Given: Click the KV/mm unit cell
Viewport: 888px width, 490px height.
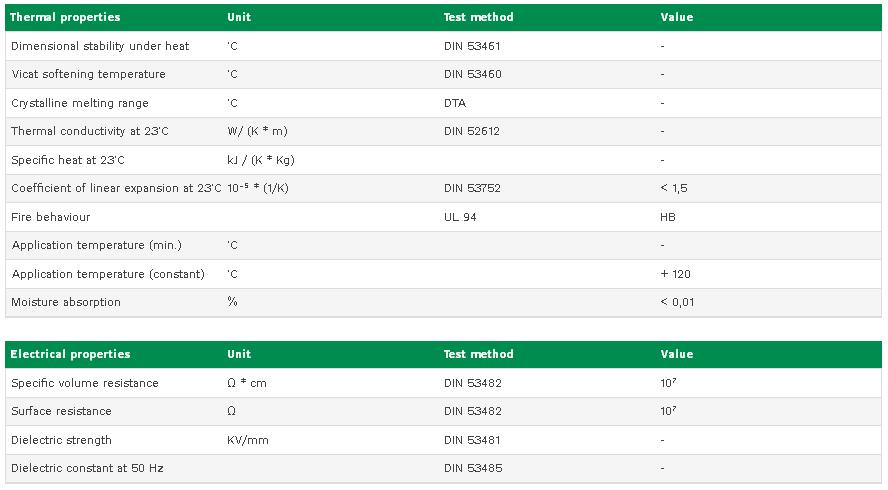Looking at the screenshot, I should [x=248, y=440].
